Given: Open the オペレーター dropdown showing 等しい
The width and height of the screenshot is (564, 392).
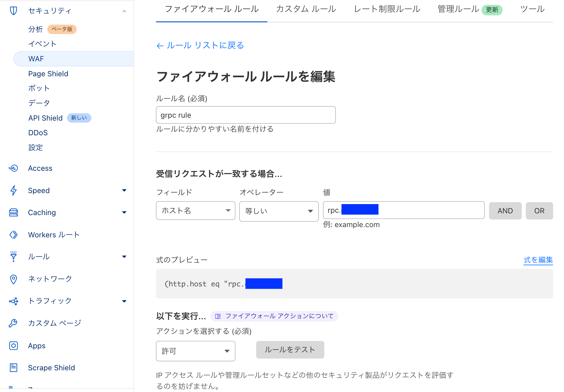Looking at the screenshot, I should point(278,211).
